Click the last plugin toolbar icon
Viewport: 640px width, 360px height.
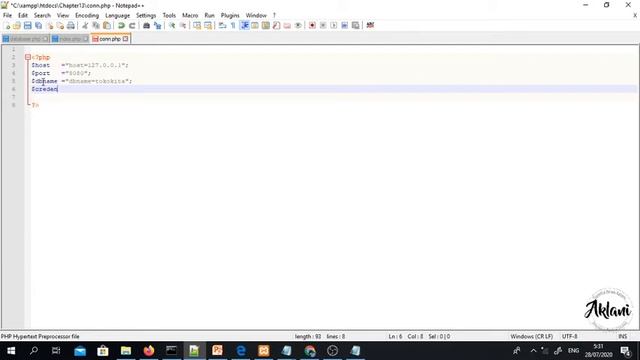pyautogui.click(x=370, y=25)
